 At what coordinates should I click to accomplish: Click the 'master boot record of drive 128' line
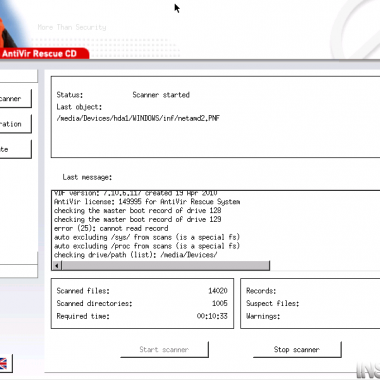pos(137,210)
